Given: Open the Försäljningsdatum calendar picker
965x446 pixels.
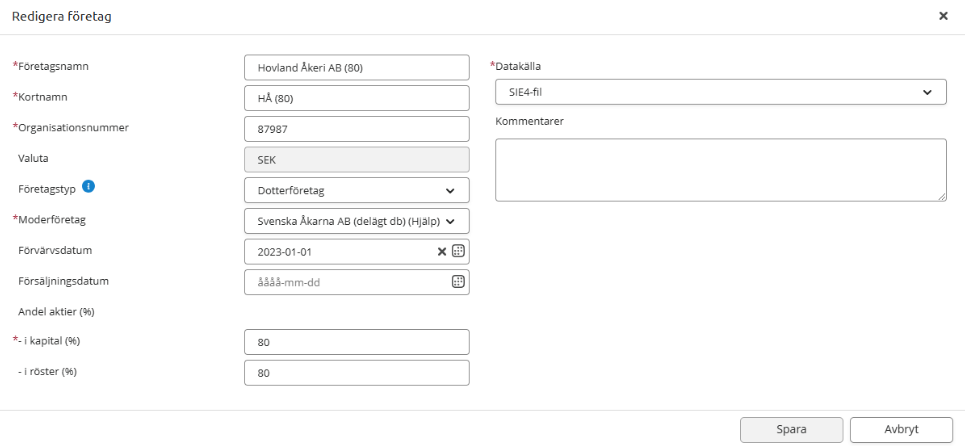Looking at the screenshot, I should (x=459, y=282).
